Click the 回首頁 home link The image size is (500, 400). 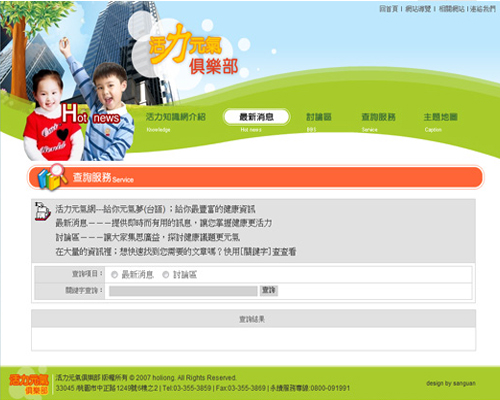pos(389,9)
